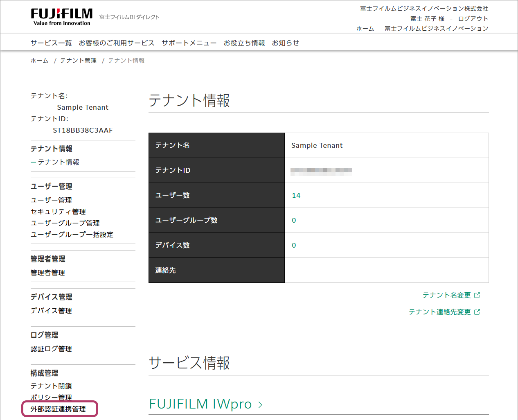Viewport: 518px width, 420px height.
Task: Open external link icon beside テナント名変更
Action: coord(477,295)
